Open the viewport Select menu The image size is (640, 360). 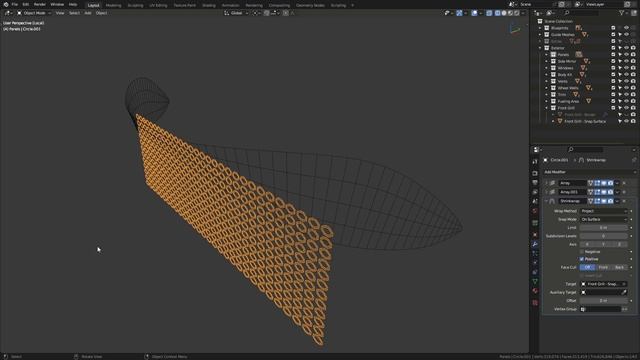(74, 13)
